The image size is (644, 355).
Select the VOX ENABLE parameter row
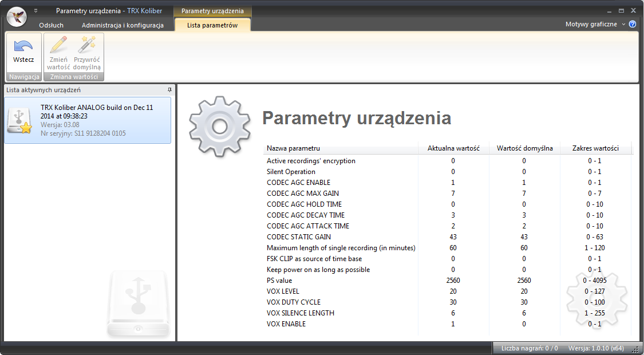(447, 324)
